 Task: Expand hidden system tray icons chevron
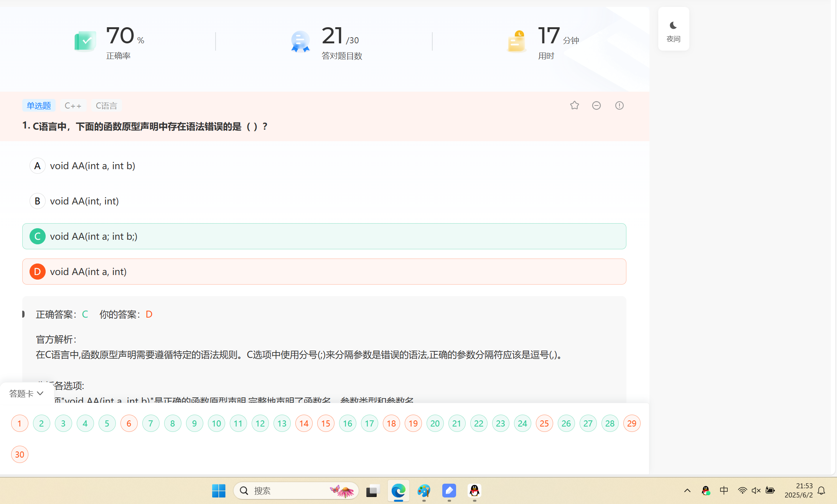click(687, 491)
